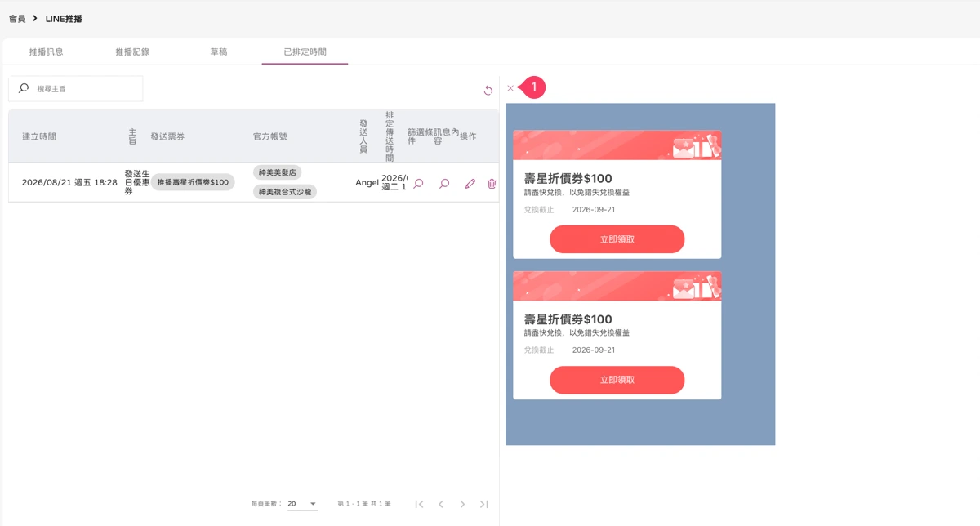This screenshot has height=526, width=980.
Task: Click the search magnifier icon in 搜尋主旨 box
Action: [x=24, y=88]
